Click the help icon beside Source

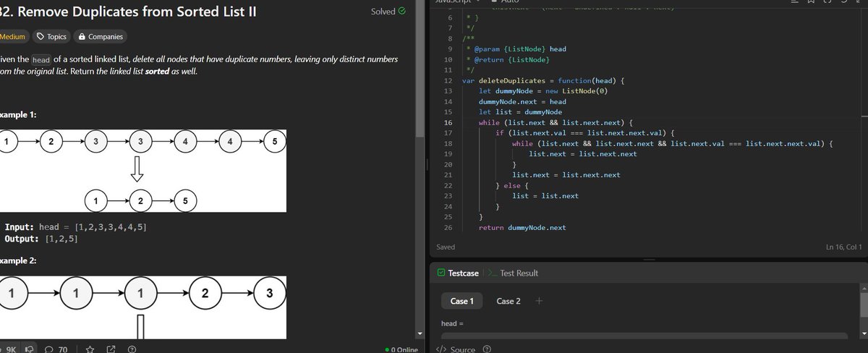point(486,349)
